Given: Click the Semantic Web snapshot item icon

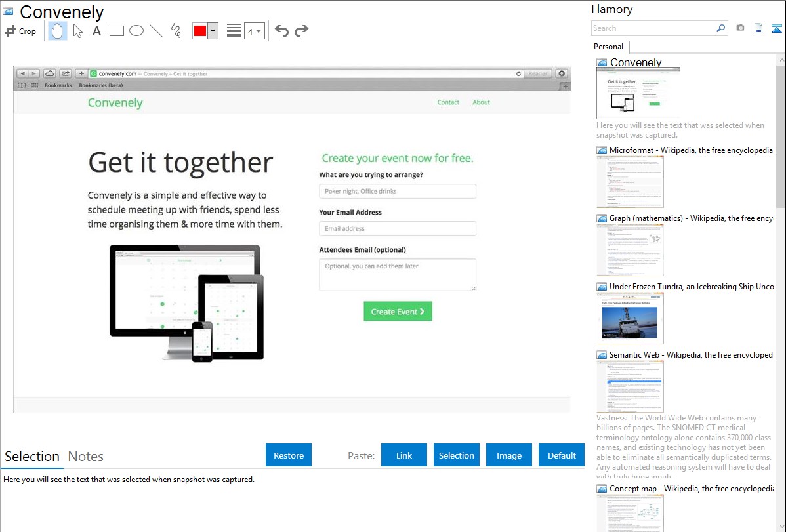Looking at the screenshot, I should [x=602, y=354].
